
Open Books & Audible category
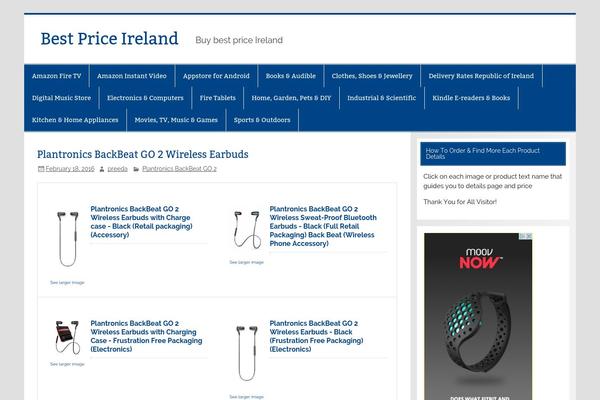pos(291,76)
